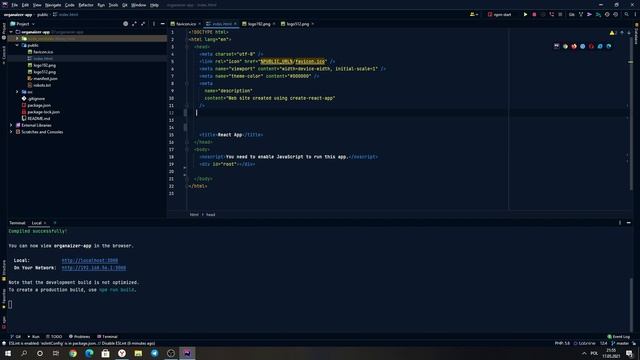The height and width of the screenshot is (360, 640).
Task: Click the warnings inspection indicator
Action: coord(612,33)
